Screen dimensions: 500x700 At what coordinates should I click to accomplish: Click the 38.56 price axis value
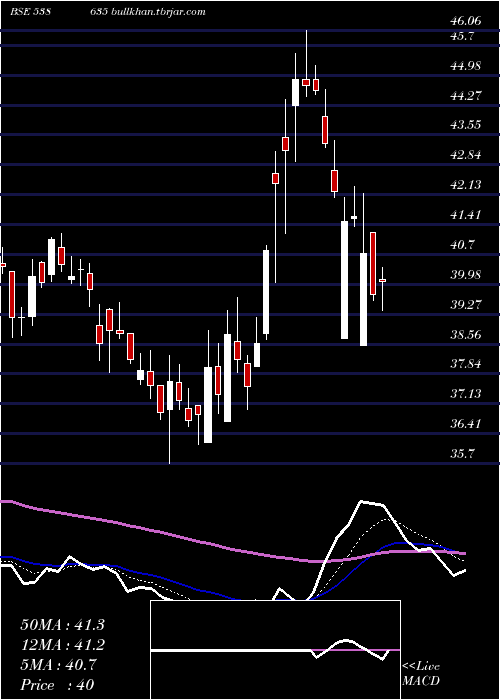click(x=466, y=334)
